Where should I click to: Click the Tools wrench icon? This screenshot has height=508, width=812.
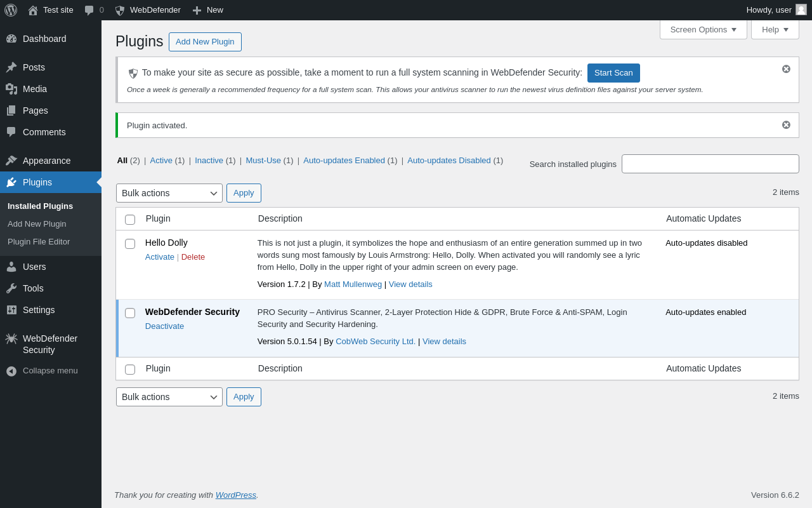click(x=11, y=288)
